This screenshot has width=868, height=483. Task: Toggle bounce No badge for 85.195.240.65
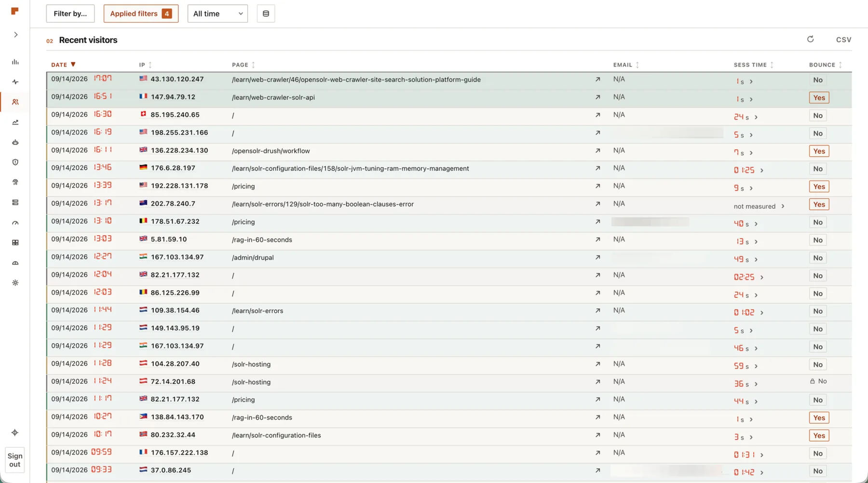818,116
